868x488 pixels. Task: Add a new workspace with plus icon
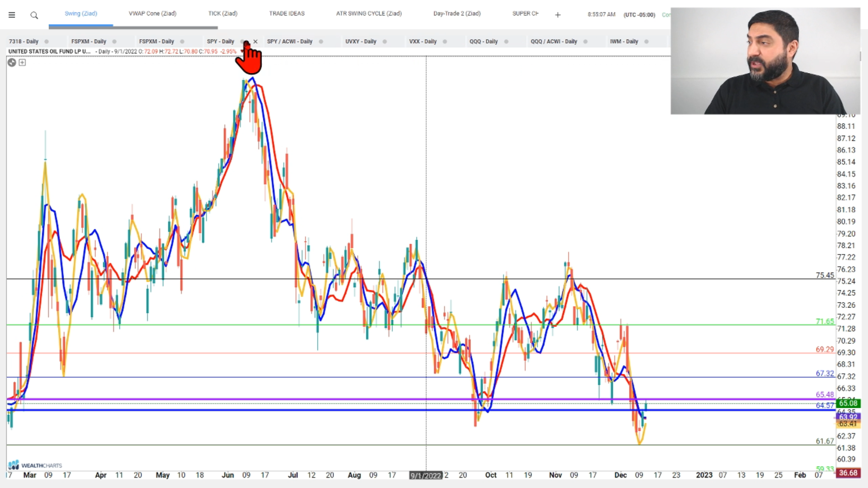click(558, 15)
